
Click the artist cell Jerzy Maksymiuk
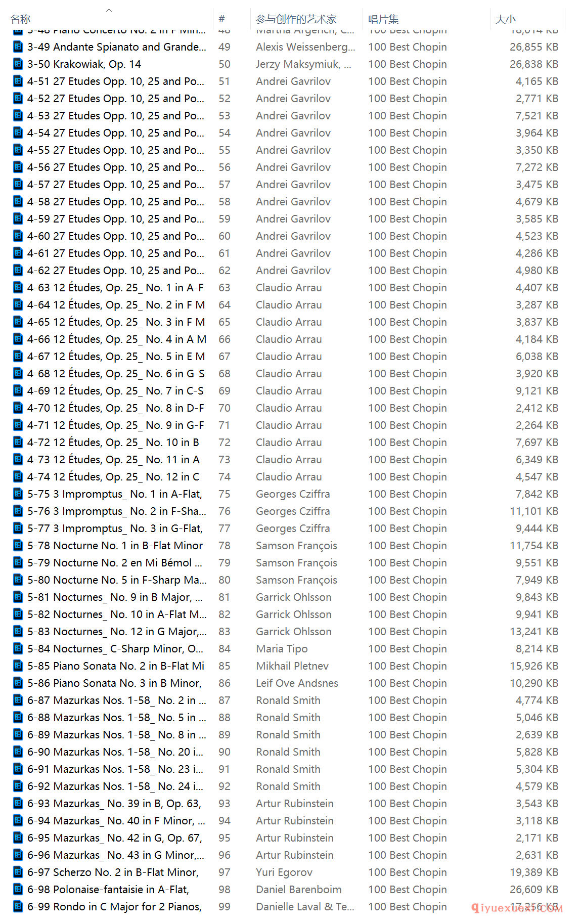coord(303,64)
